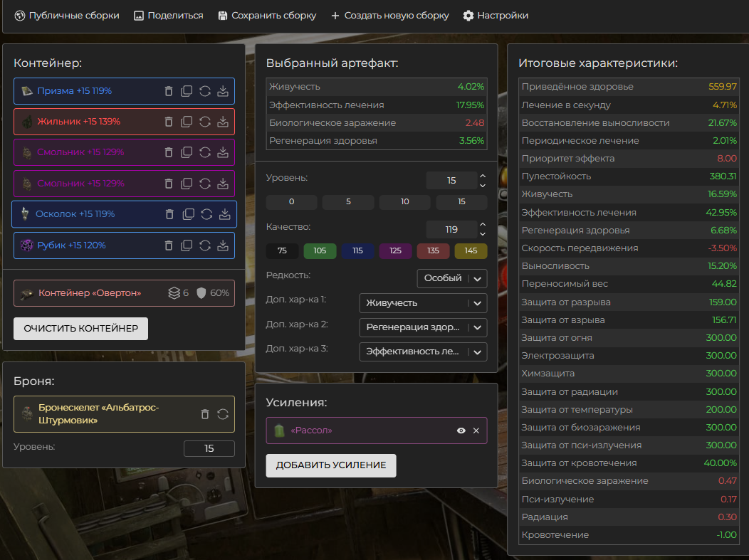Image resolution: width=749 pixels, height=560 pixels.
Task: Save the Призма +15 119% artifact
Action: 223,91
